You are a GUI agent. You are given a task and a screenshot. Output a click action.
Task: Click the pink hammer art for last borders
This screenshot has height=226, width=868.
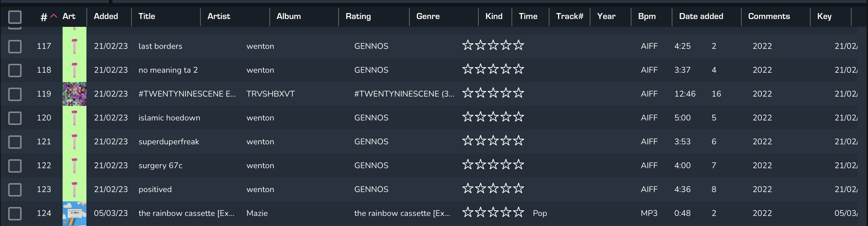(75, 46)
